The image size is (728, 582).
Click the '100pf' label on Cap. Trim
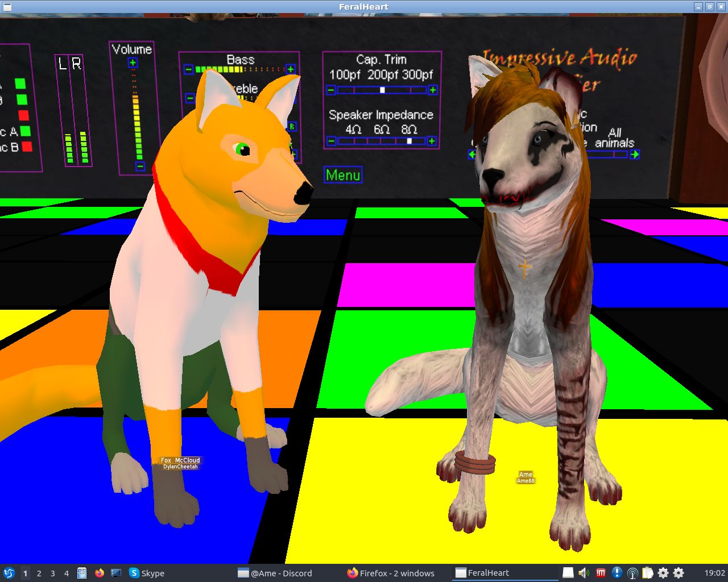[345, 74]
